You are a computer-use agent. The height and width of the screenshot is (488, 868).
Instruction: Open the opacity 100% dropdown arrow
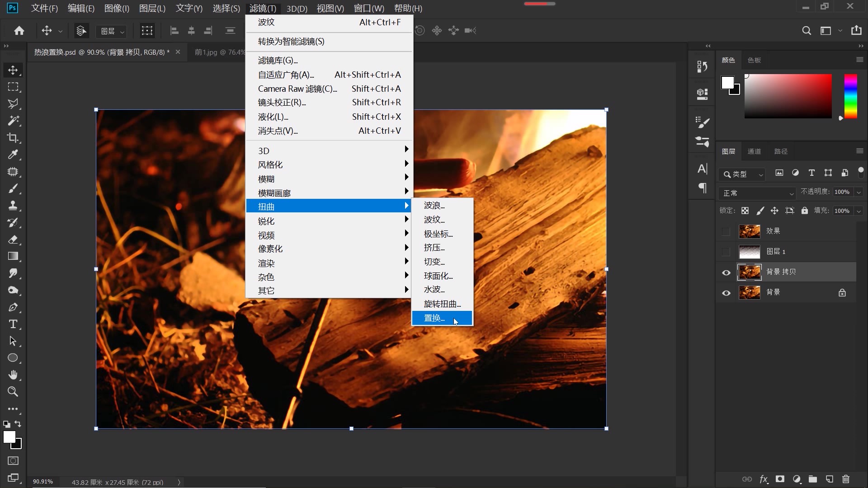pyautogui.click(x=859, y=192)
